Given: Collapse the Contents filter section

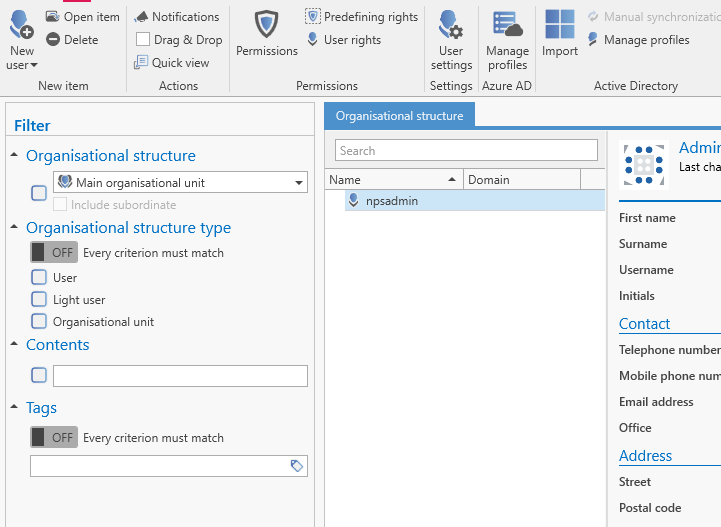Looking at the screenshot, I should 14,344.
